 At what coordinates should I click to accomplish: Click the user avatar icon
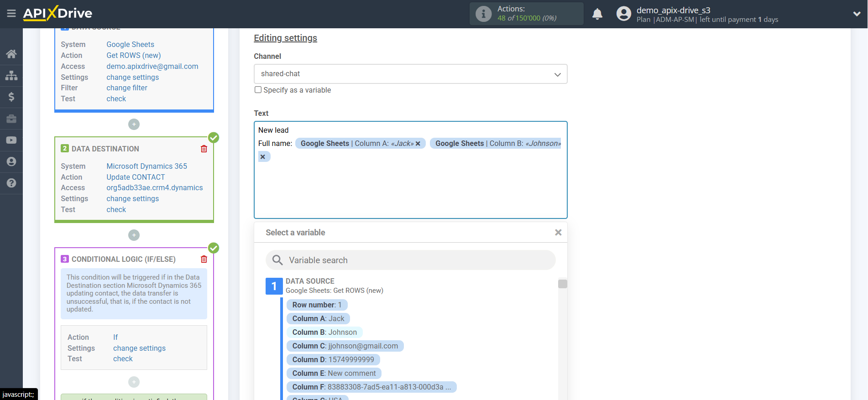click(623, 14)
